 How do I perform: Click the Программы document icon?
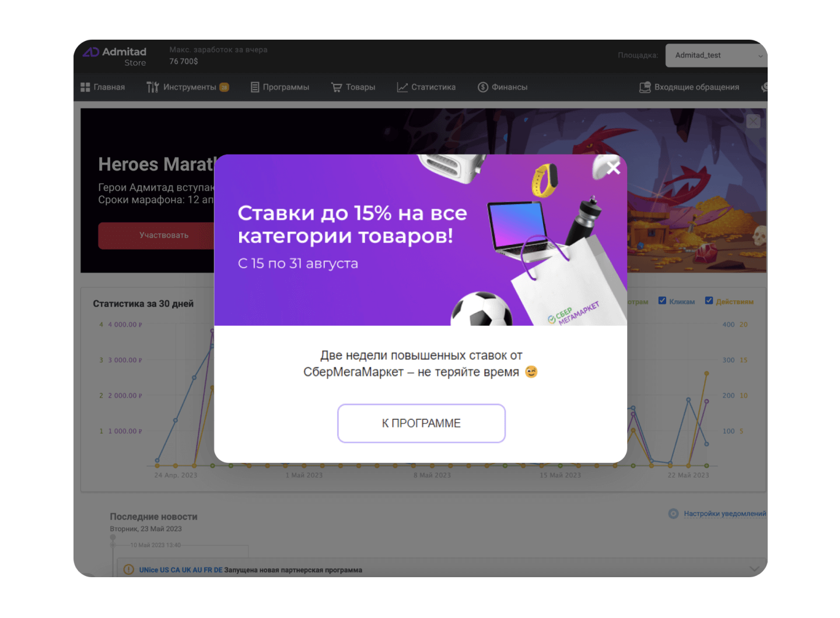click(x=255, y=87)
